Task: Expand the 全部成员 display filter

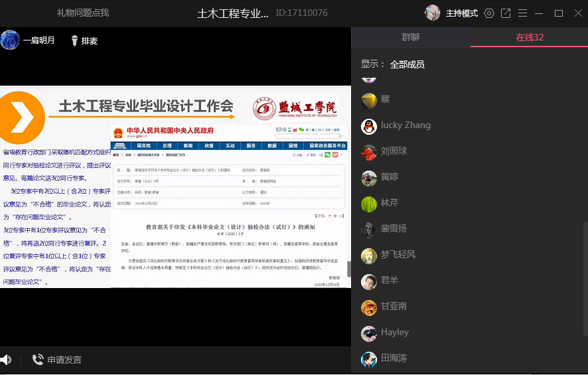Action: [407, 64]
